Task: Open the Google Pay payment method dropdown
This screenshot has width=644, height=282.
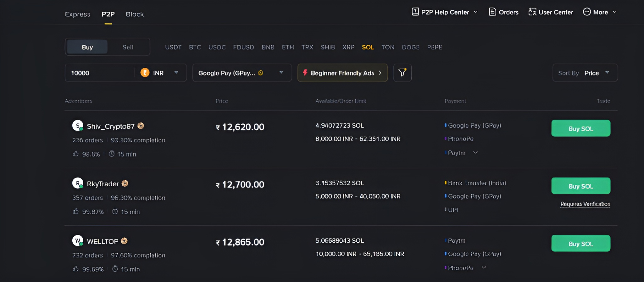Action: tap(242, 73)
